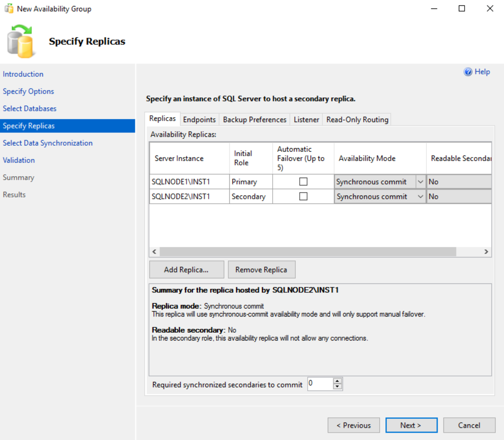Switch to the Read-Only Routing tab
Viewport: 504px width, 440px height.
(357, 119)
